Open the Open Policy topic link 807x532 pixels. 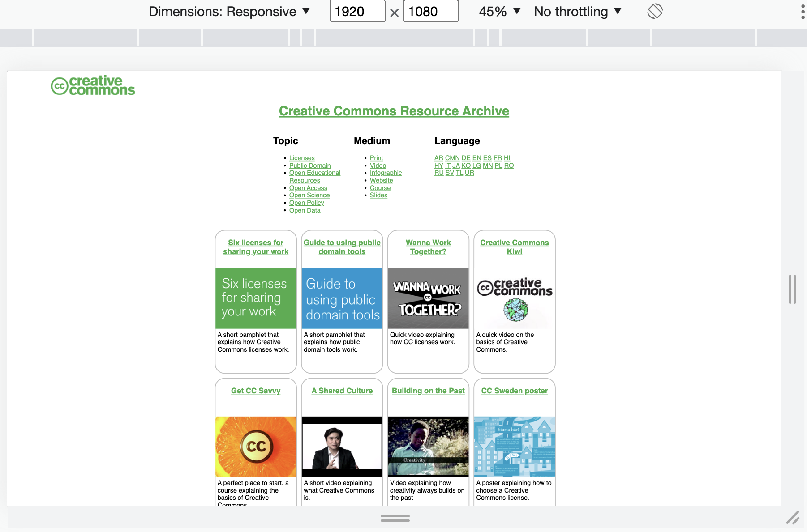(307, 203)
